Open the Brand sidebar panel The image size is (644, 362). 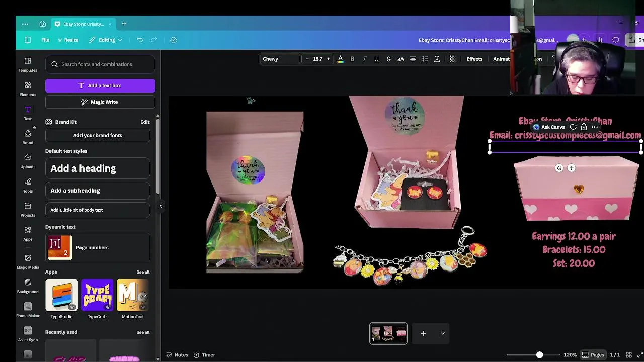point(28,137)
